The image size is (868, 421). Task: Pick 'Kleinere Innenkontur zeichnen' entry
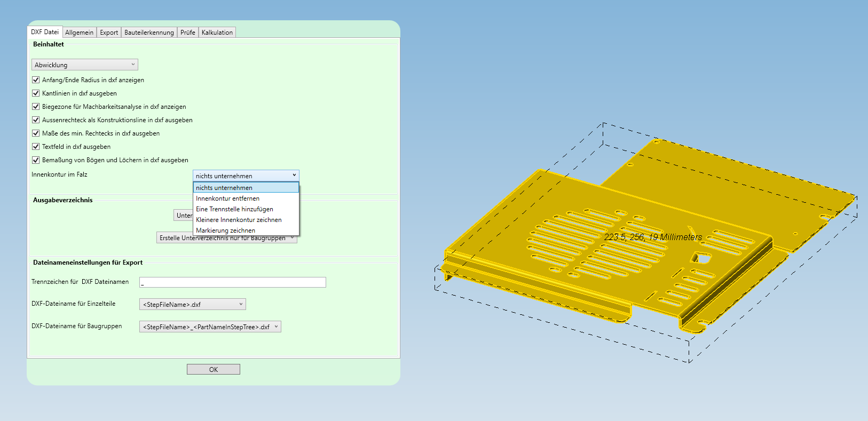coord(239,220)
